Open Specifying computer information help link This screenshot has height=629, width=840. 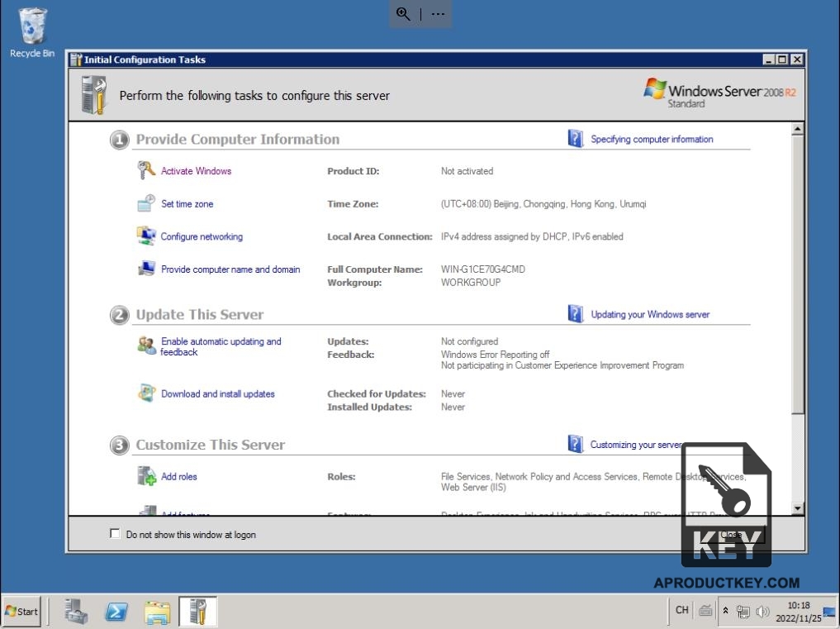pyautogui.click(x=652, y=139)
